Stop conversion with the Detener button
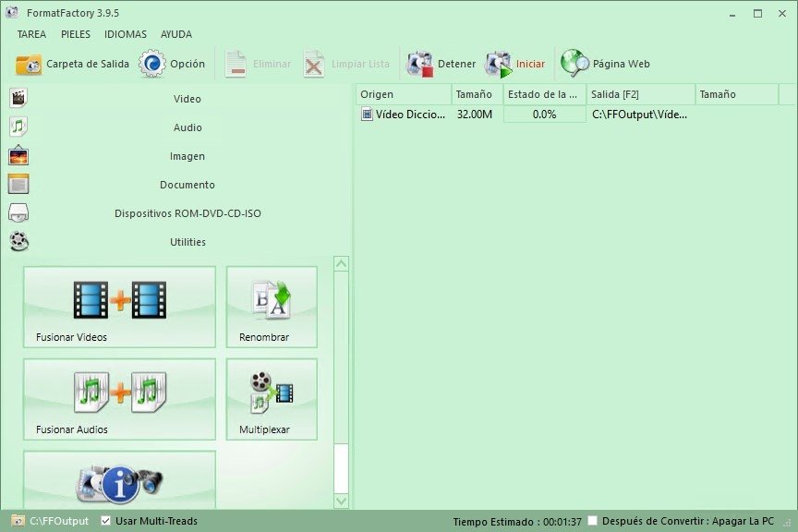Screen dimensions: 798x532 point(441,64)
